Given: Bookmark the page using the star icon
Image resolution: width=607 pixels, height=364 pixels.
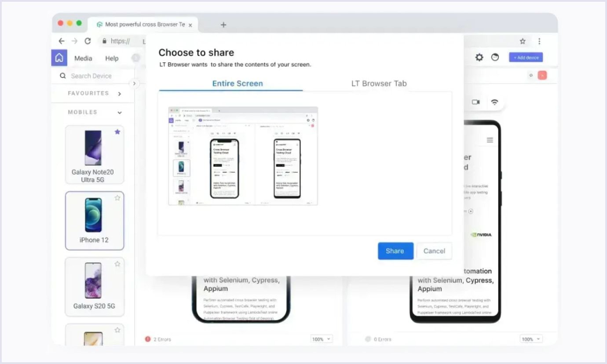Looking at the screenshot, I should tap(523, 41).
